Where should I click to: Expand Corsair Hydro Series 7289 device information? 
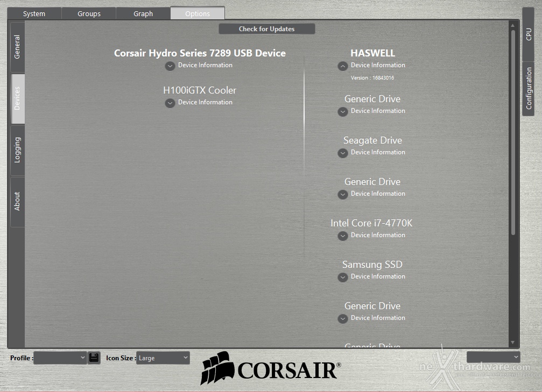point(170,66)
